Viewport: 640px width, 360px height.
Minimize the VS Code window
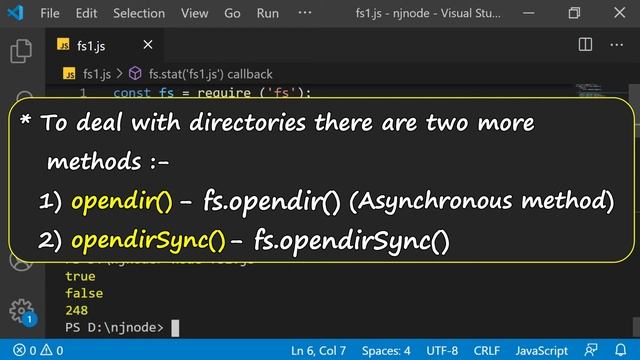tap(529, 13)
